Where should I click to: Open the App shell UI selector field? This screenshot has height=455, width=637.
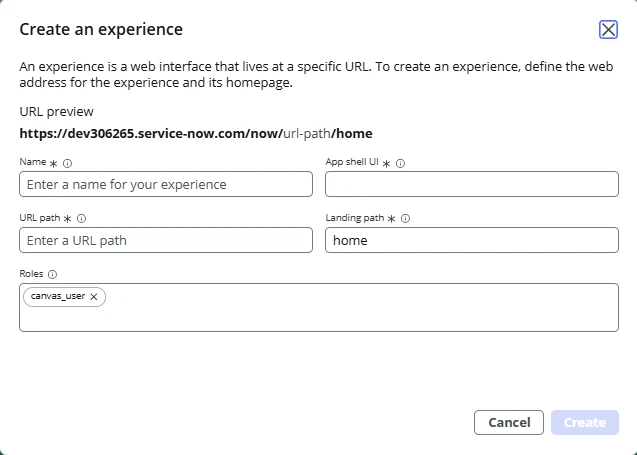coord(472,184)
